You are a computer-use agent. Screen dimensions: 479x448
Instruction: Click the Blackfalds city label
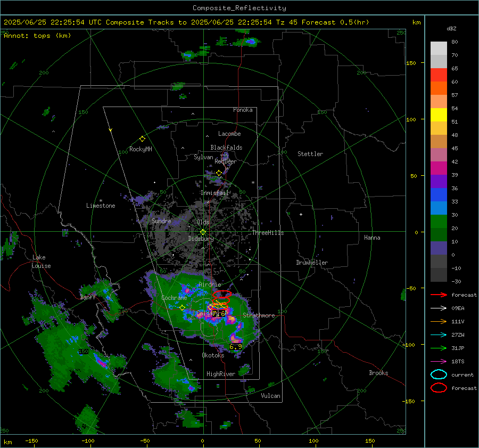tap(226, 148)
